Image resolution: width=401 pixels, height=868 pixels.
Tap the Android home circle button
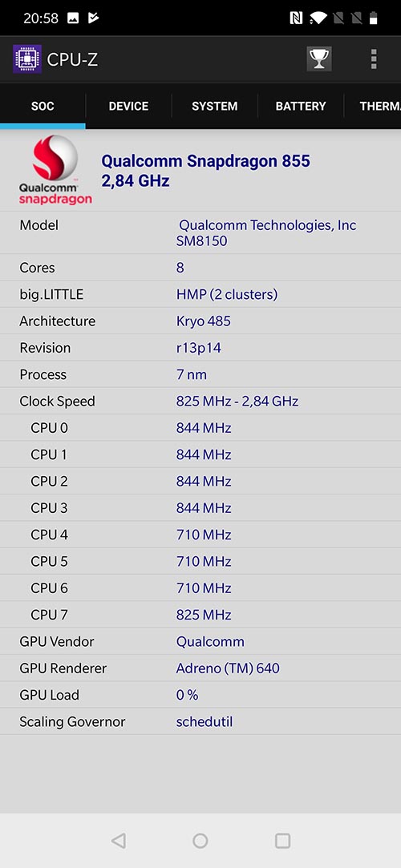[200, 841]
